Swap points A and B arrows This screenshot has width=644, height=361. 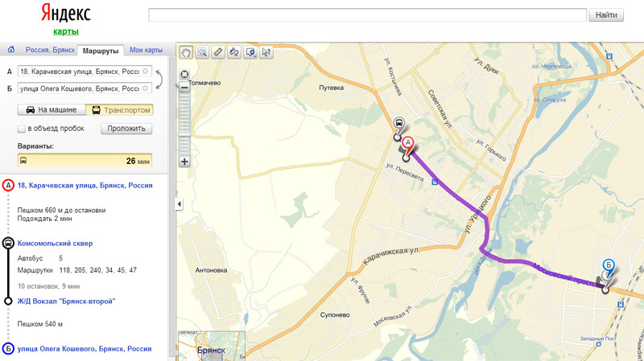(x=159, y=80)
